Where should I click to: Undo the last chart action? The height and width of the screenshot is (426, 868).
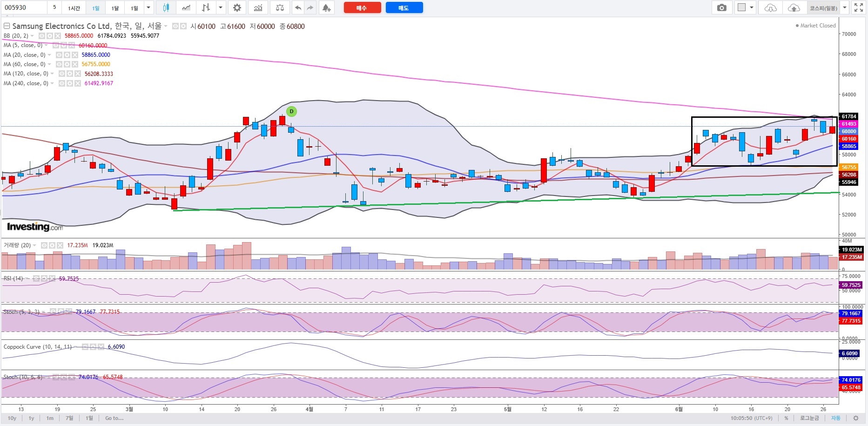tap(298, 7)
